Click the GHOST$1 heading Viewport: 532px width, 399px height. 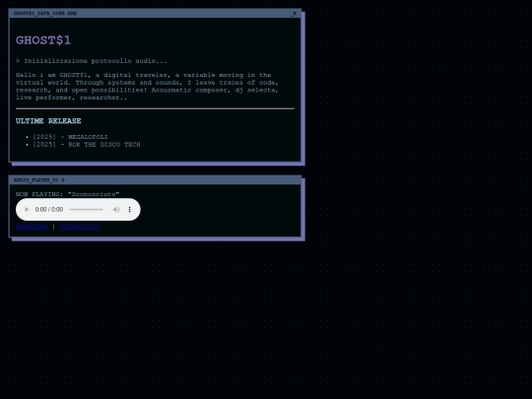[43, 40]
